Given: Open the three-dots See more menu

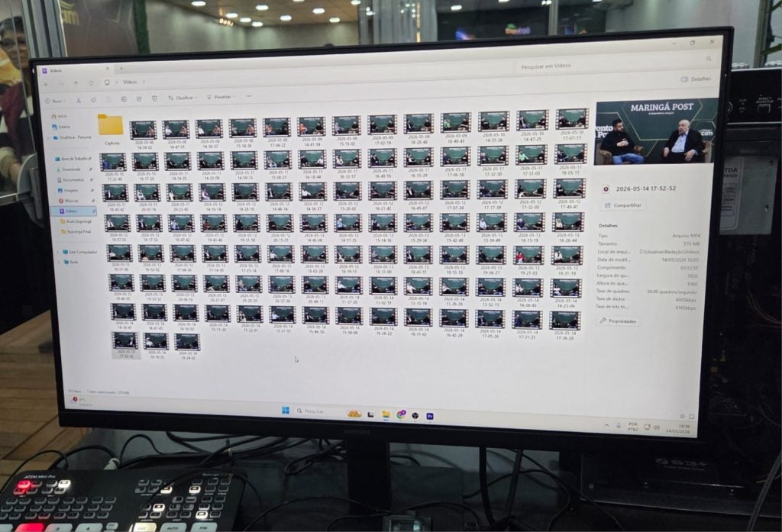Looking at the screenshot, I should [x=248, y=95].
